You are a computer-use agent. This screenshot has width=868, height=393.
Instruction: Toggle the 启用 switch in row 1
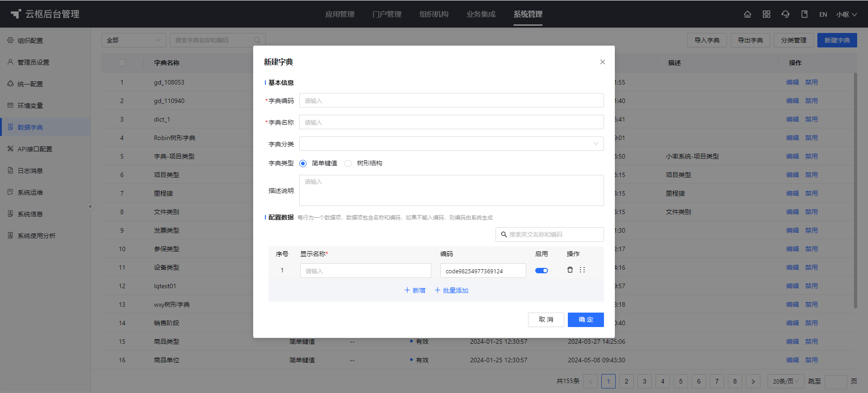point(542,271)
